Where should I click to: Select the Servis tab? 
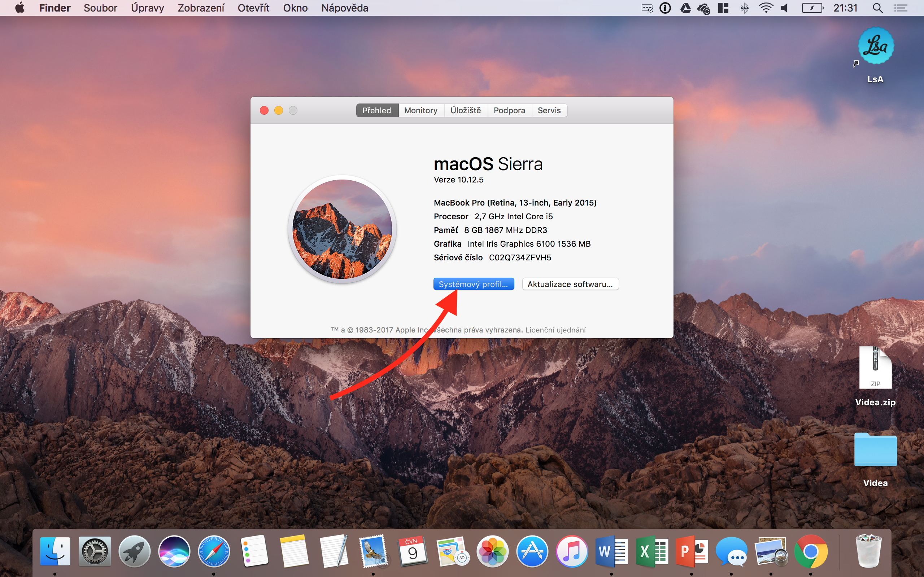[x=549, y=110]
